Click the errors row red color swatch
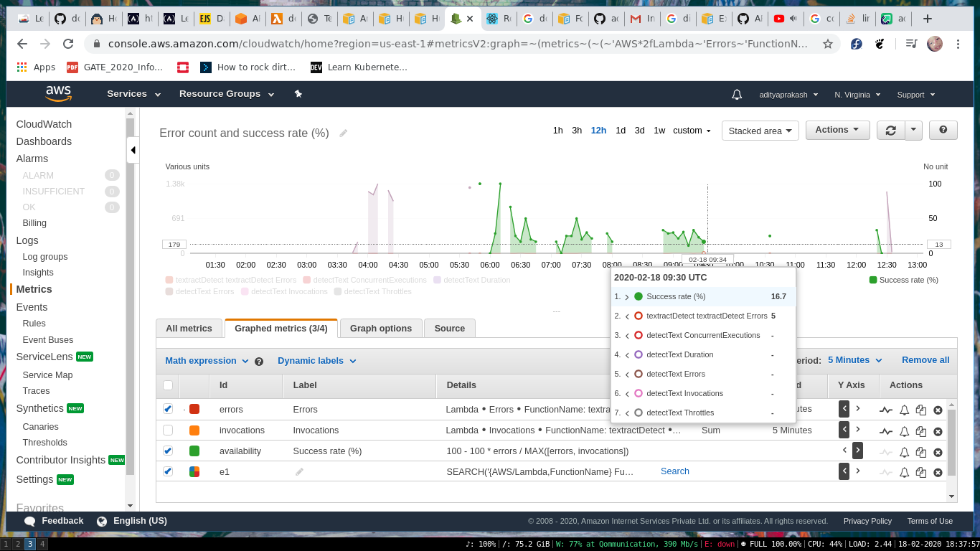 pos(194,410)
